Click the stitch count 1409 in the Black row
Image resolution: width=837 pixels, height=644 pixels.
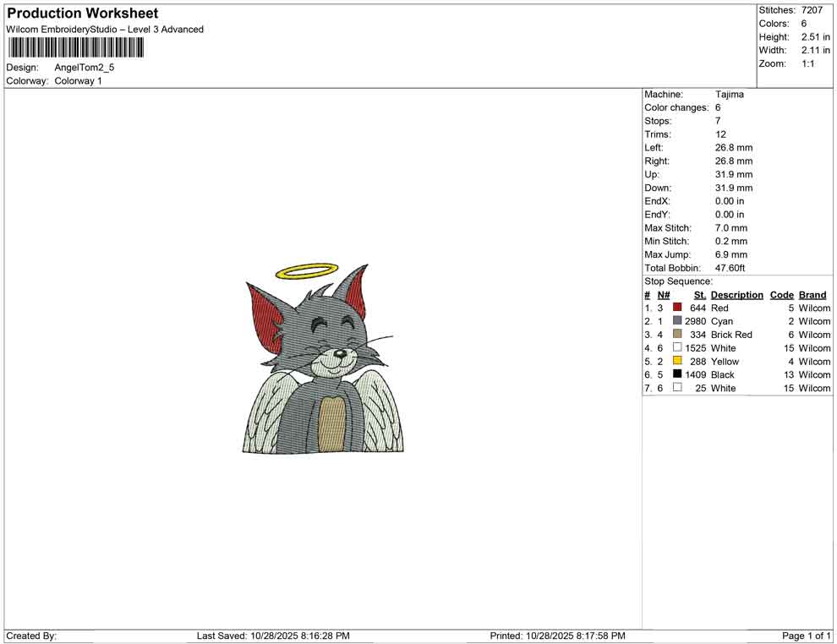click(696, 374)
